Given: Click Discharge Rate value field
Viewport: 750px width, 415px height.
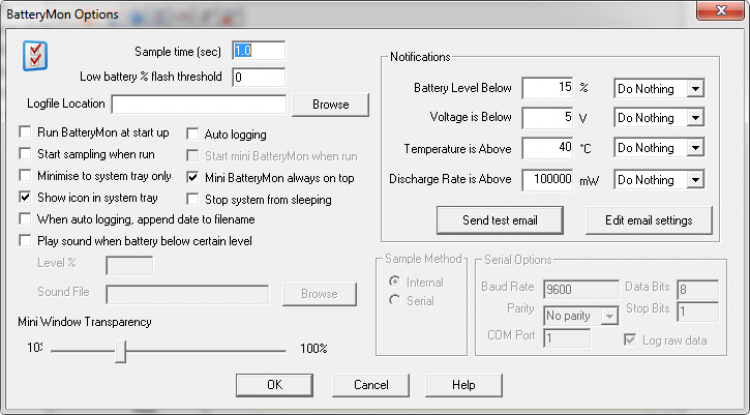Looking at the screenshot, I should point(547,180).
